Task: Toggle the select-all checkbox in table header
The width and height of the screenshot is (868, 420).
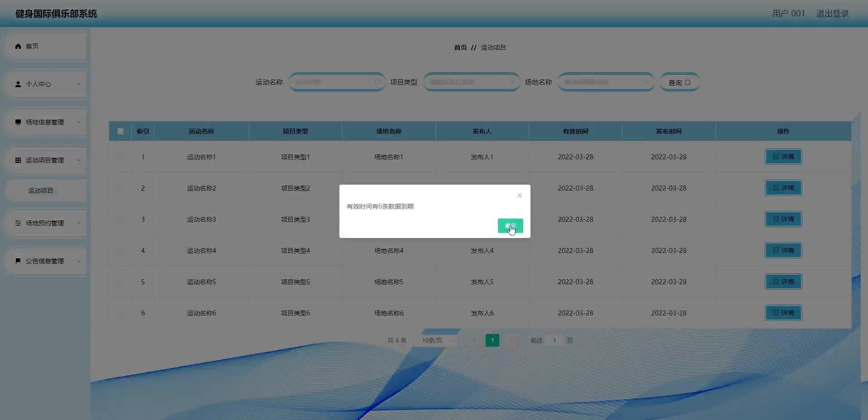Action: (120, 131)
